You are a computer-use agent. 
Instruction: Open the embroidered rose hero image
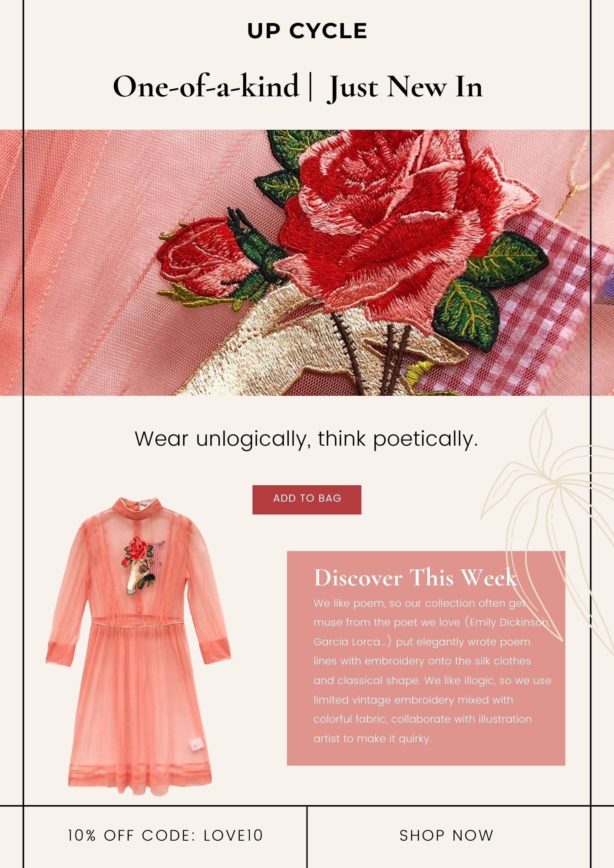coord(307,263)
